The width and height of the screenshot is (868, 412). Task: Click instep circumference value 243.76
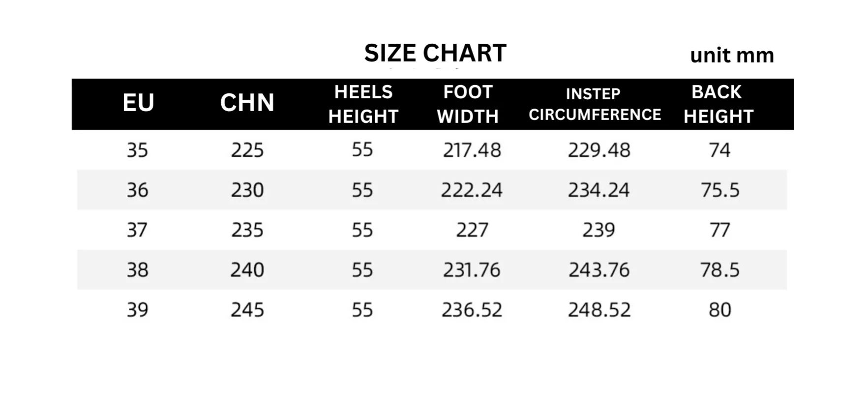point(599,270)
